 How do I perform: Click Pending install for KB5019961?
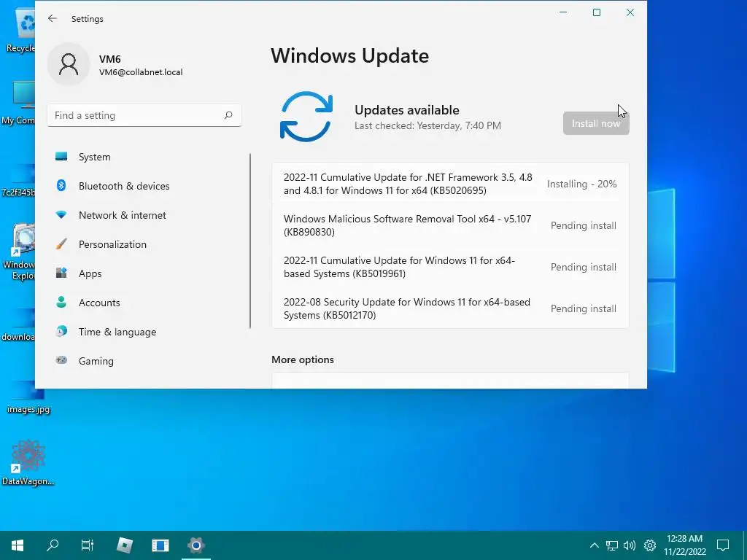[x=584, y=267]
